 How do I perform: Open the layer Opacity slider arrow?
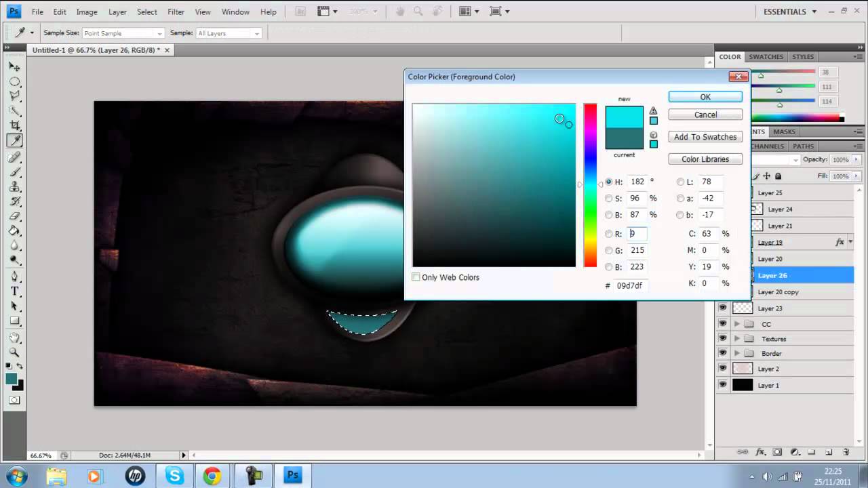[856, 160]
